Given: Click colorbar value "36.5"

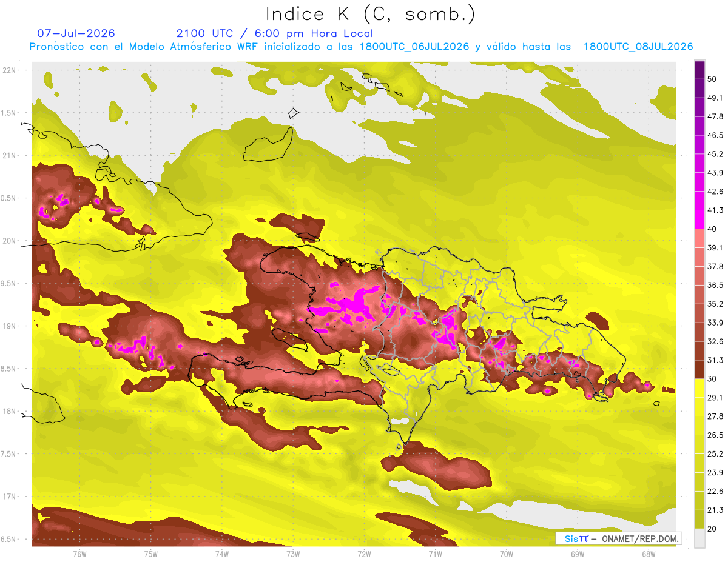Looking at the screenshot, I should 715,285.
